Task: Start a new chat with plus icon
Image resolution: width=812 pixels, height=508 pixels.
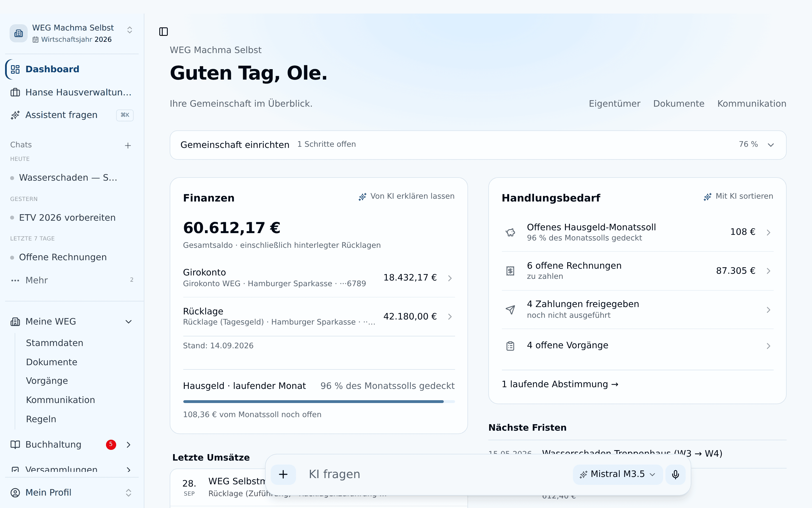Action: point(128,145)
